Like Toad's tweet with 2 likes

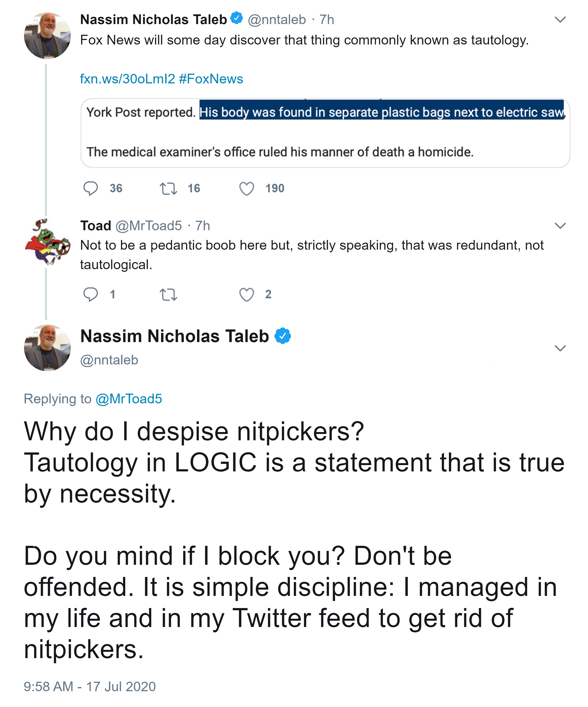246,295
